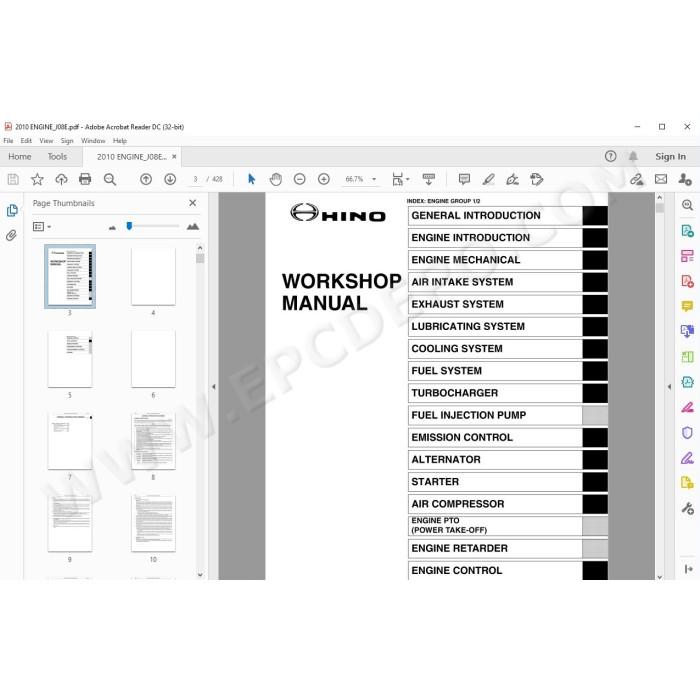Open the Help menu

[x=120, y=141]
